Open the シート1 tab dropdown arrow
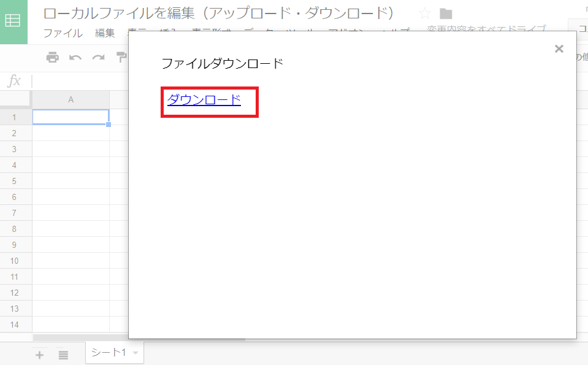Screen dimensions: 588x365 (136, 353)
